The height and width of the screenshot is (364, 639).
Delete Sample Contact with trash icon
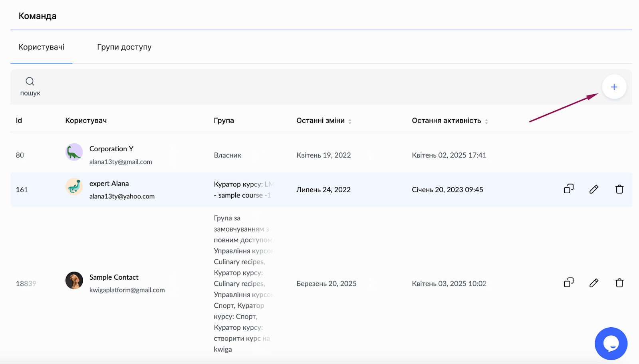pos(619,283)
